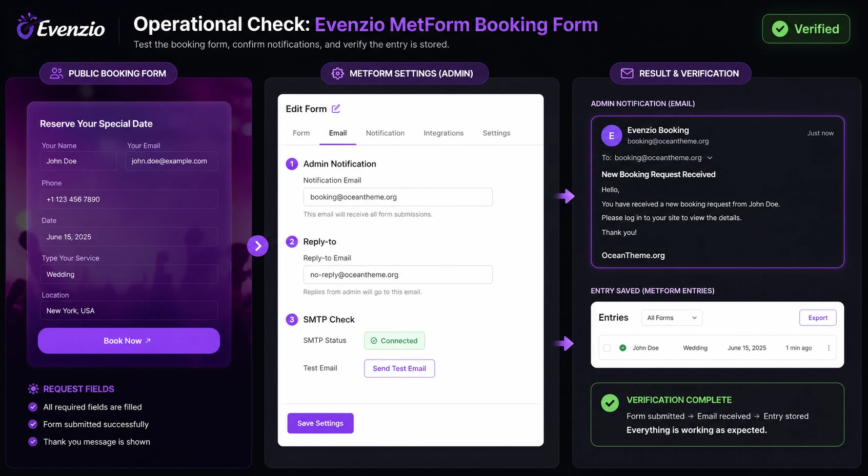This screenshot has height=476, width=868.
Task: Click the 'New Booking Request Received' subject line
Action: click(x=658, y=174)
